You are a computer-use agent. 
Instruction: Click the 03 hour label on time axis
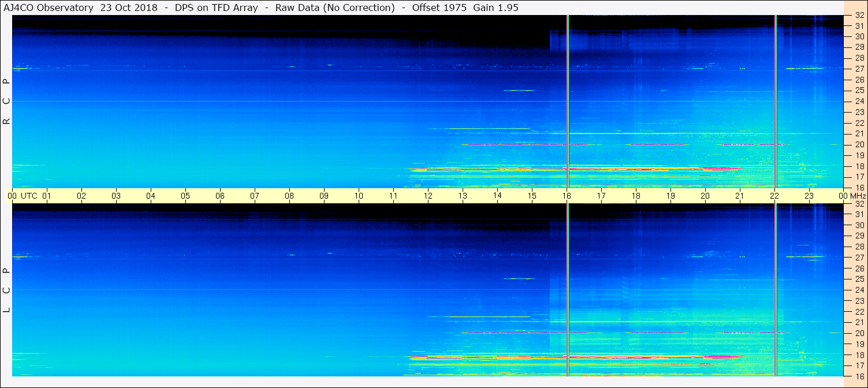click(116, 196)
